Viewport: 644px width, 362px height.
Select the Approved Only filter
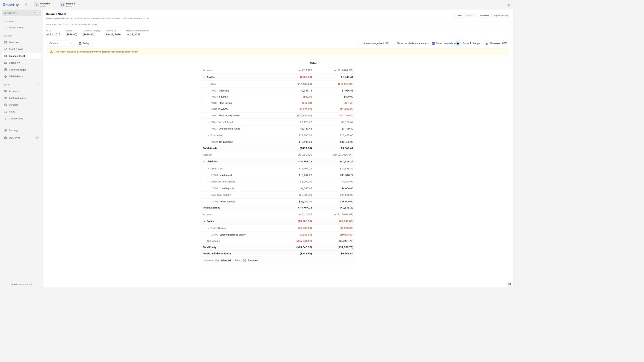500,16
